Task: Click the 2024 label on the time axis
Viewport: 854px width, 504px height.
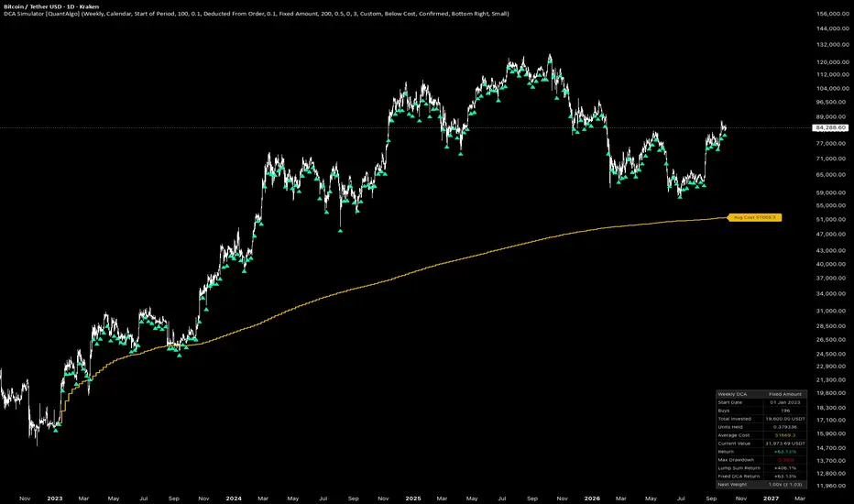Action: click(x=234, y=498)
